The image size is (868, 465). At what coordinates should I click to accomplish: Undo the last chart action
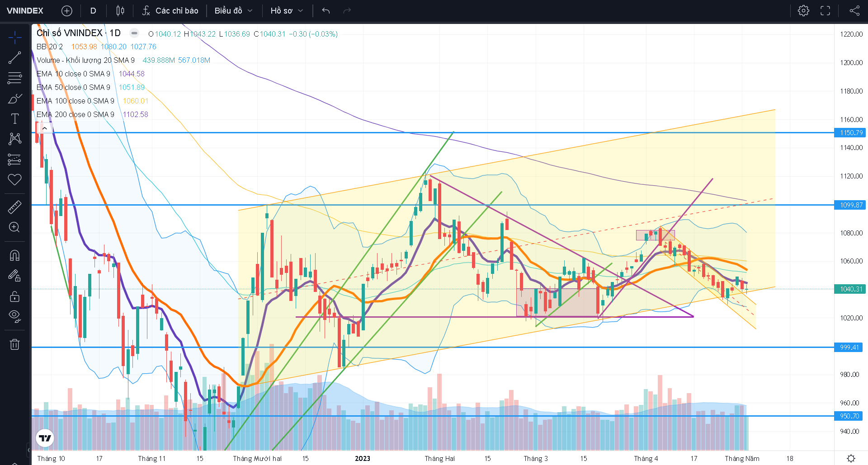point(326,11)
